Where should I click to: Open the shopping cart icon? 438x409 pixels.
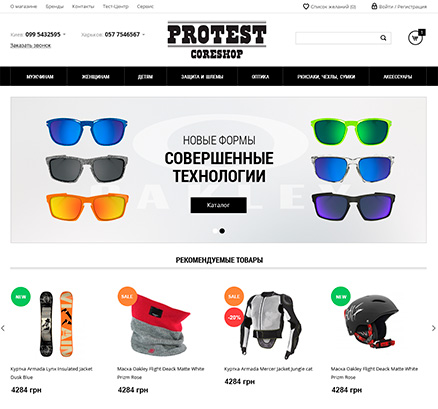[x=415, y=38]
